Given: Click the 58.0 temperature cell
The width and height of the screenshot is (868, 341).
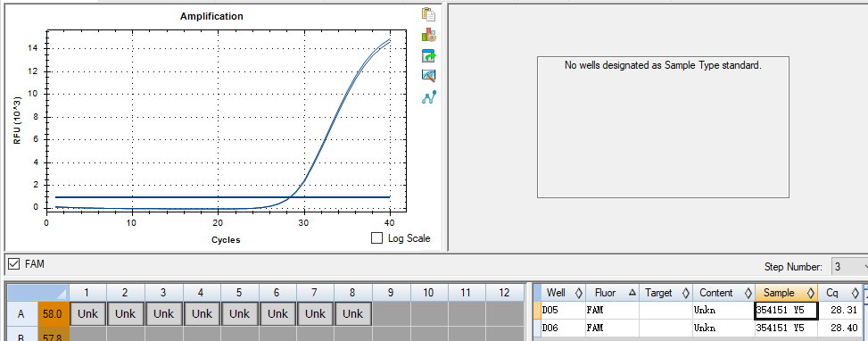Looking at the screenshot, I should 54,314.
